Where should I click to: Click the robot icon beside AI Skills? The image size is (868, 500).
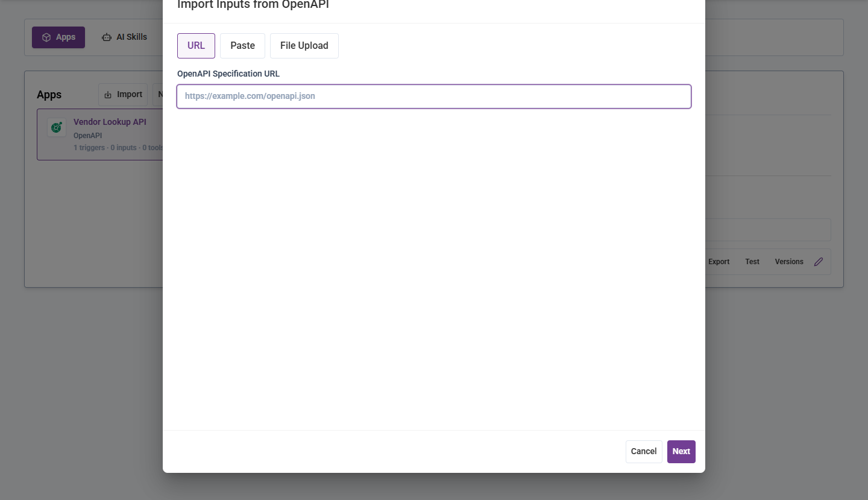(x=107, y=37)
